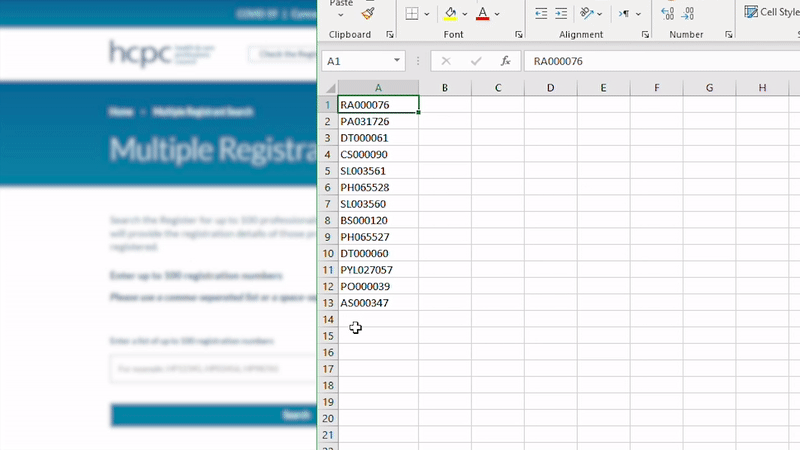Select column H header

(762, 88)
